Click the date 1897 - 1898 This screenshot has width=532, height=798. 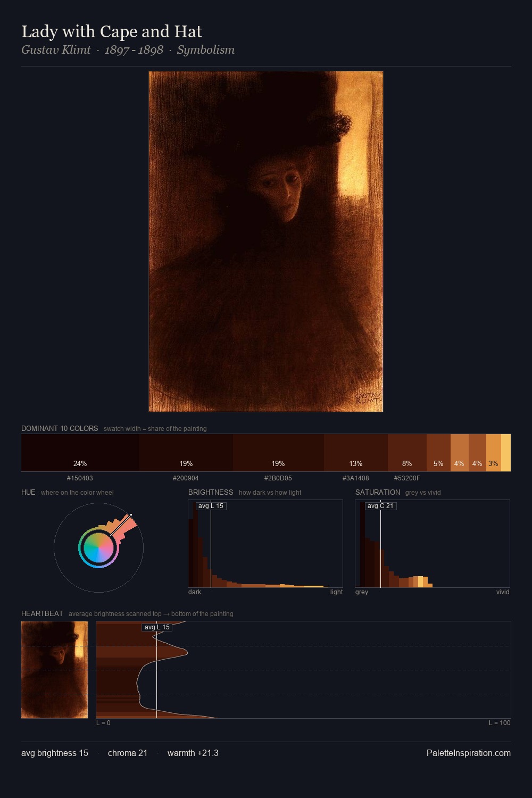tap(134, 49)
